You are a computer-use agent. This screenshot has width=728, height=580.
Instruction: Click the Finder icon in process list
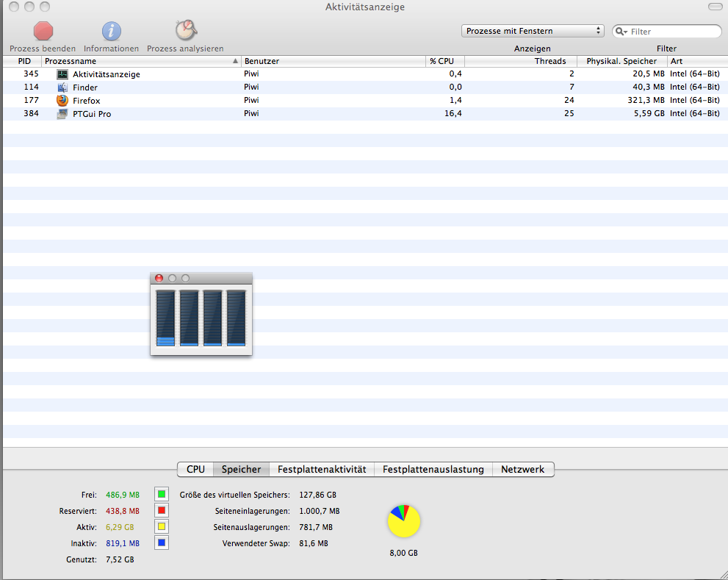(x=62, y=87)
